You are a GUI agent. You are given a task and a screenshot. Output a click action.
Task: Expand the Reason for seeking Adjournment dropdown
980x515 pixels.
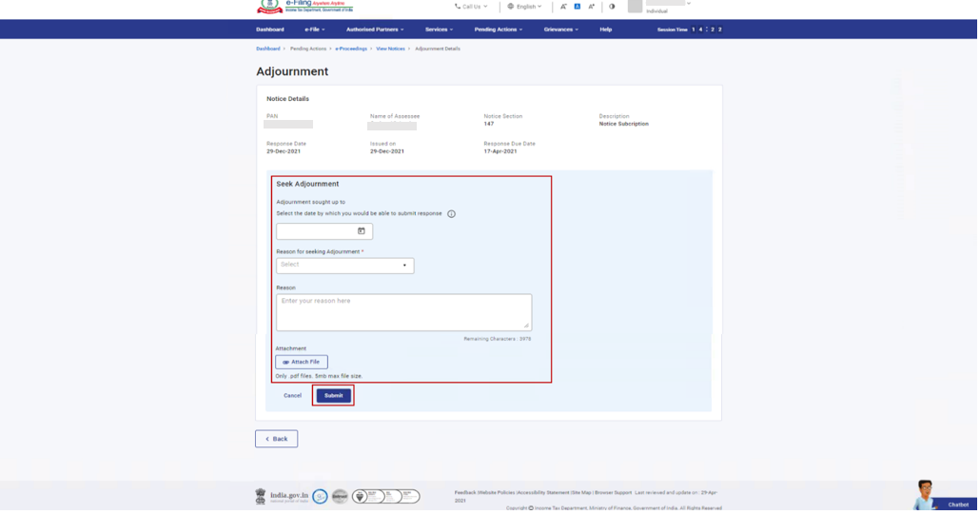coord(345,266)
